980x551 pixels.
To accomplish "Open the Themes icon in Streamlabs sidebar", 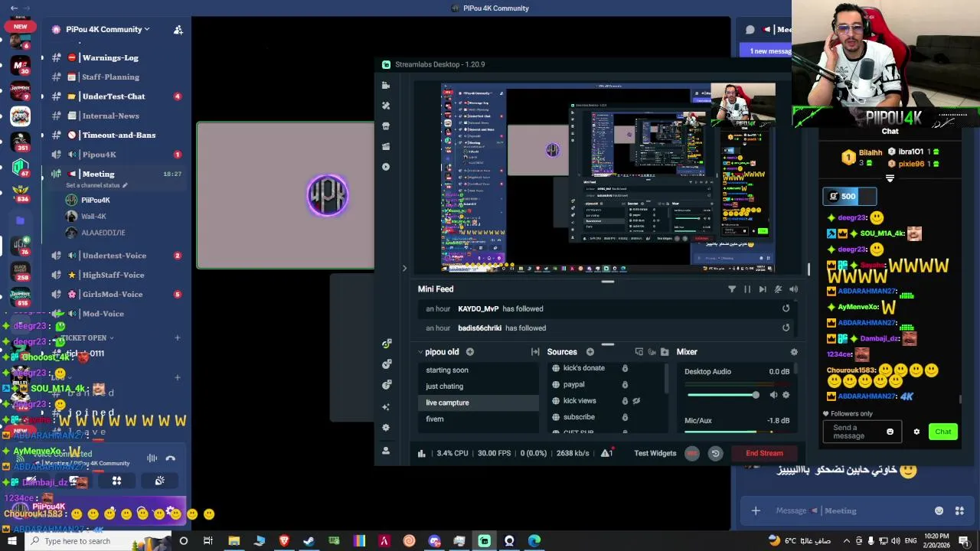I will [386, 106].
